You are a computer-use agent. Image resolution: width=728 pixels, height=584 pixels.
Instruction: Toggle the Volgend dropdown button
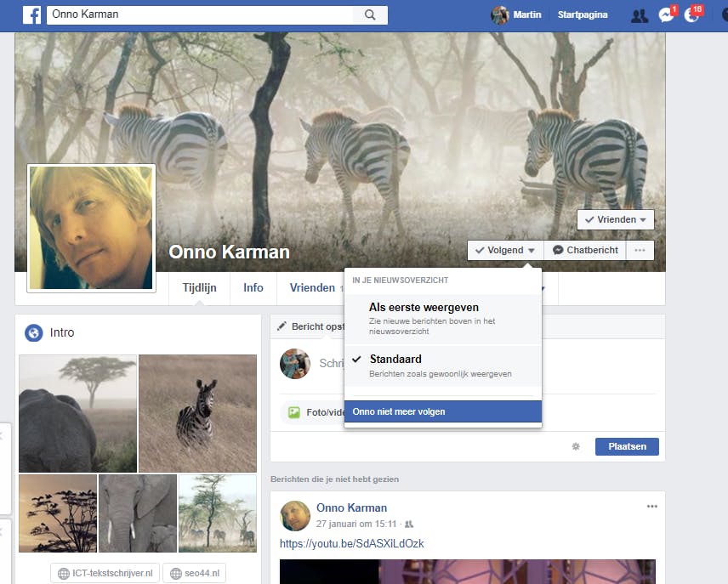505,250
